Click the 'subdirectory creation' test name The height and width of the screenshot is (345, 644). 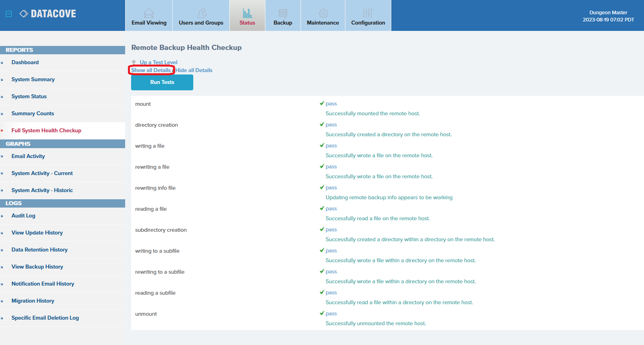tap(161, 230)
